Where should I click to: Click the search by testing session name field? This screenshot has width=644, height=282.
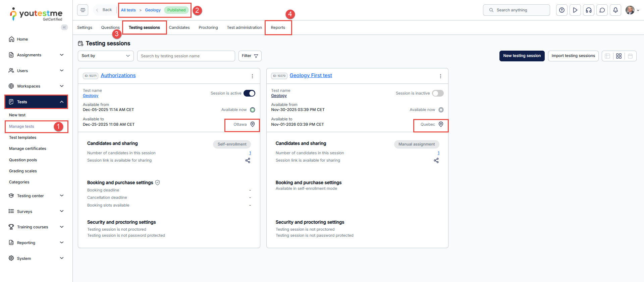(186, 56)
